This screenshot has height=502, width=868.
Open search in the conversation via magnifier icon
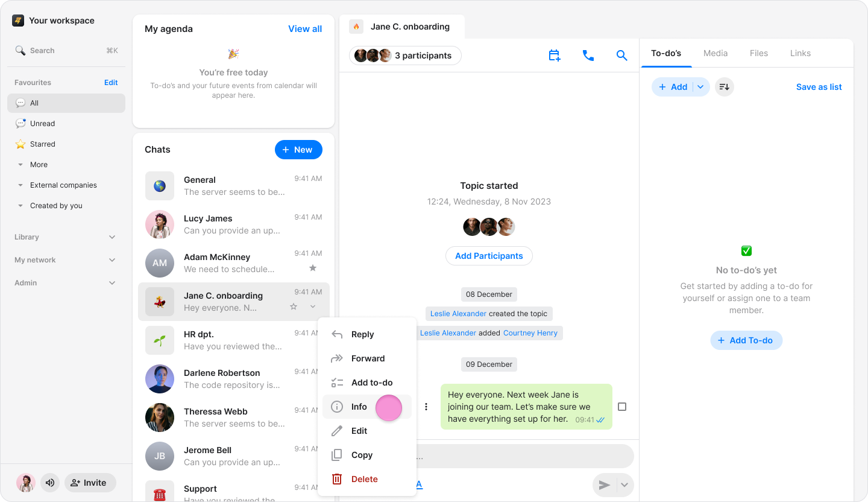622,56
